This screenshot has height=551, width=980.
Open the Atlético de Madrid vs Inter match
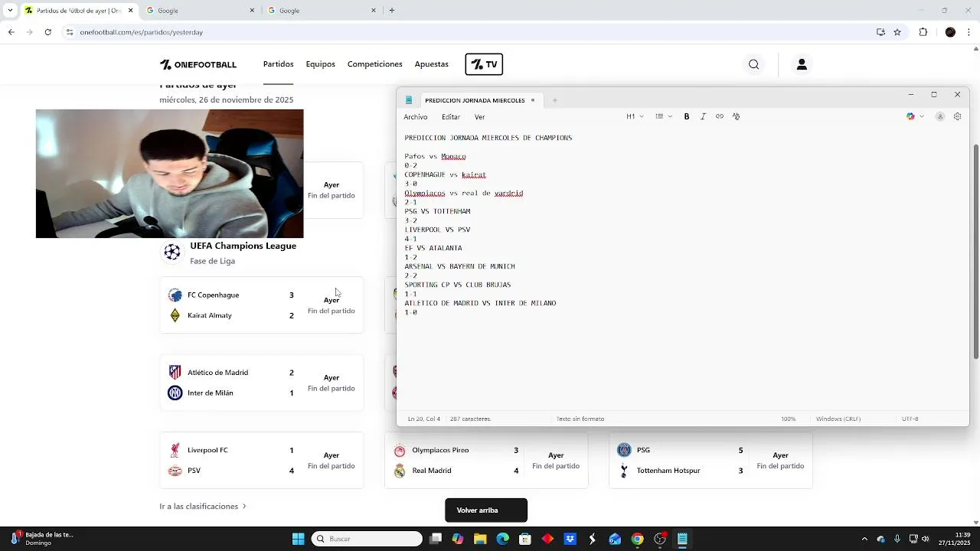262,383
